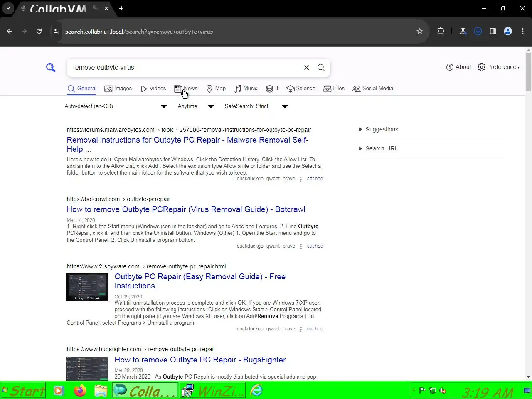Open the Chrome profile avatar
Viewport: 532px width, 399px height.
pos(508,31)
